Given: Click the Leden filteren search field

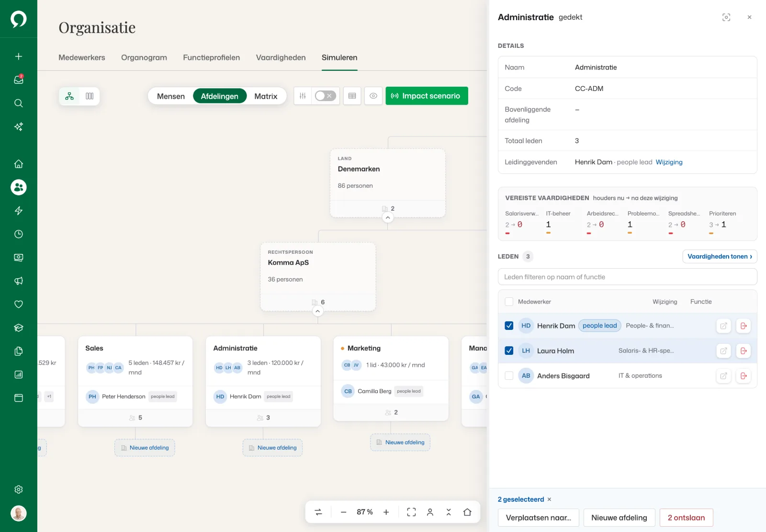Looking at the screenshot, I should 627,277.
